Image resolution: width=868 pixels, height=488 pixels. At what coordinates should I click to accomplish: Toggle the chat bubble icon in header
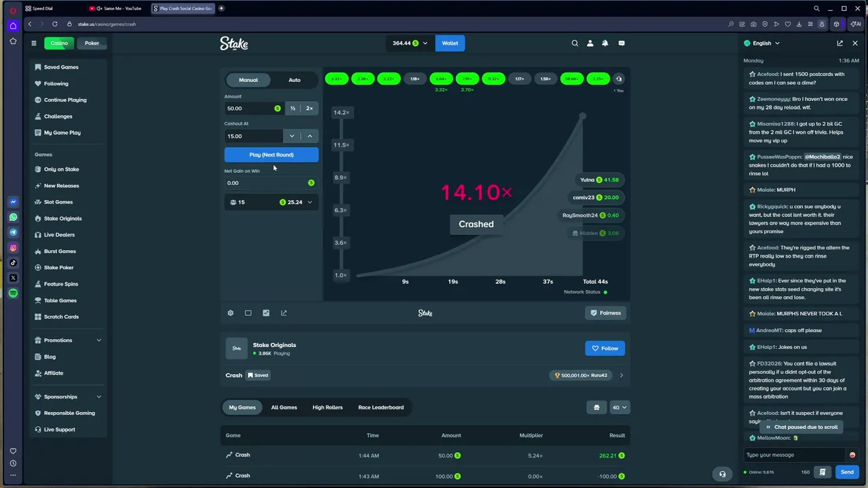(x=621, y=43)
